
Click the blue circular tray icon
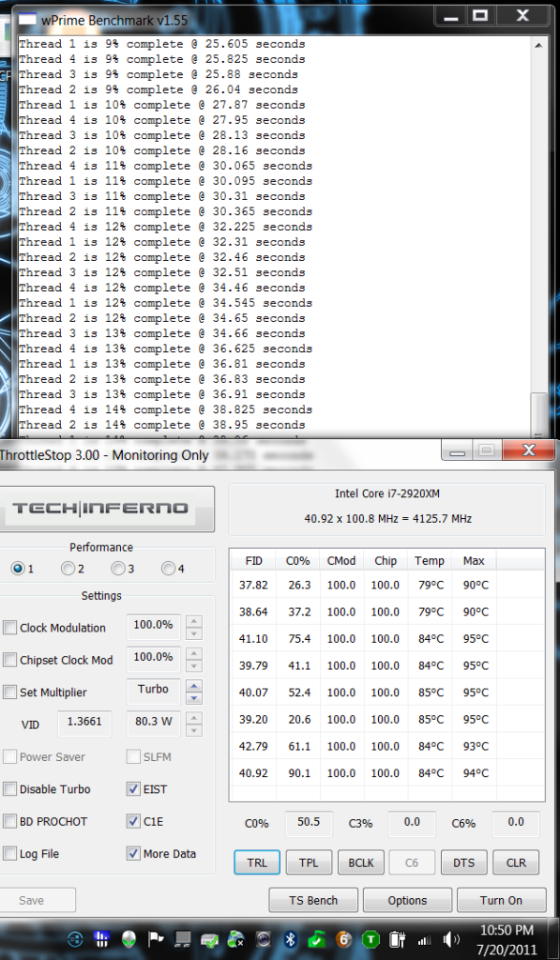click(75, 938)
